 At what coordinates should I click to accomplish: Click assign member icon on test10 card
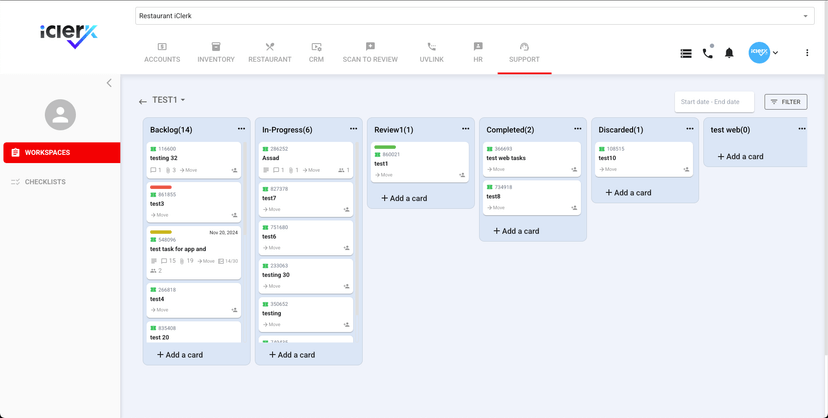(x=686, y=170)
